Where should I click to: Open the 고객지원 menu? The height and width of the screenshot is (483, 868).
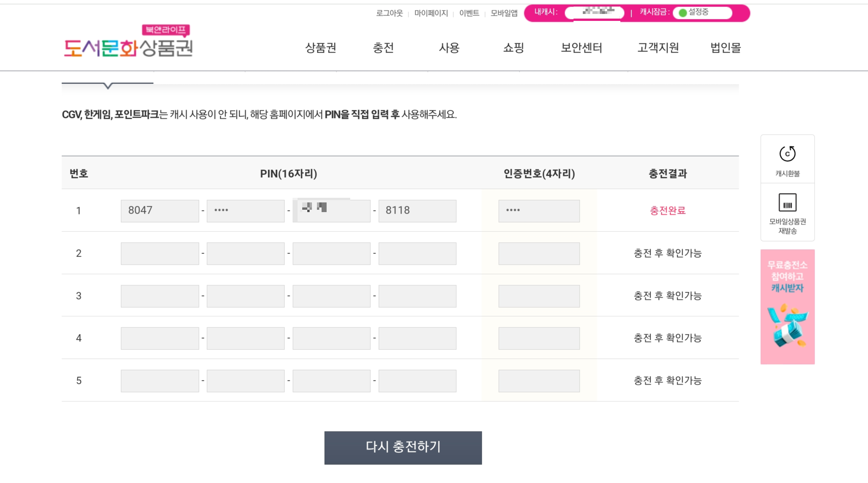point(658,48)
